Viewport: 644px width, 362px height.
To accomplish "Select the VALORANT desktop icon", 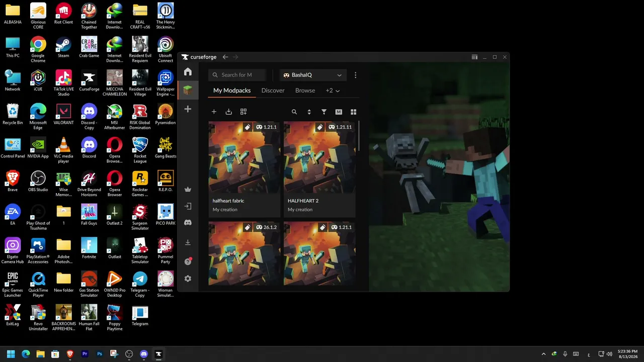I will 63,114.
